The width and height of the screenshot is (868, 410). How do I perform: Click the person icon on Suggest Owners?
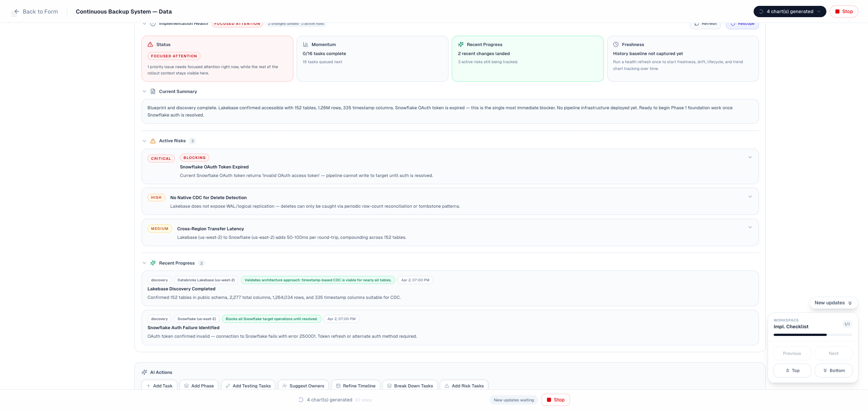click(x=284, y=386)
